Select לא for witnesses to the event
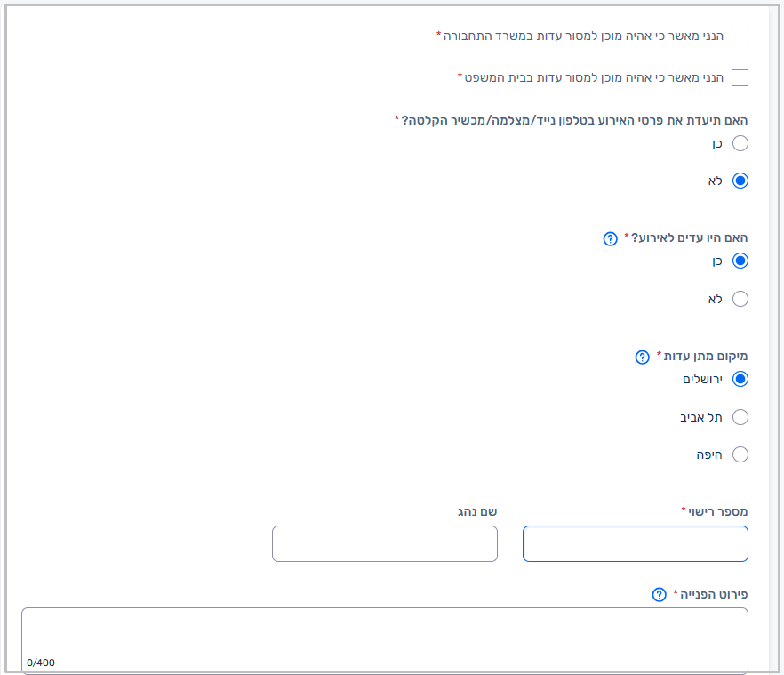This screenshot has height=675, width=784. coord(740,299)
